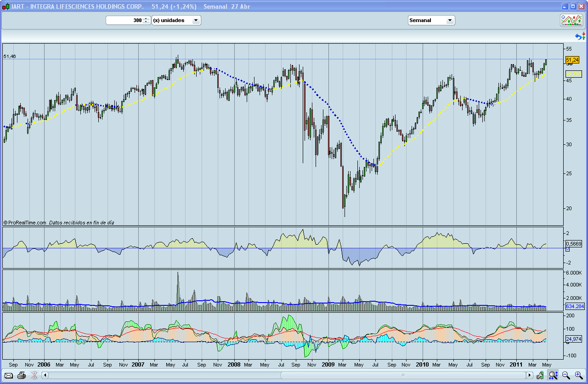Click the scroll-right arrow on horizontal scrollbar

coord(530,375)
